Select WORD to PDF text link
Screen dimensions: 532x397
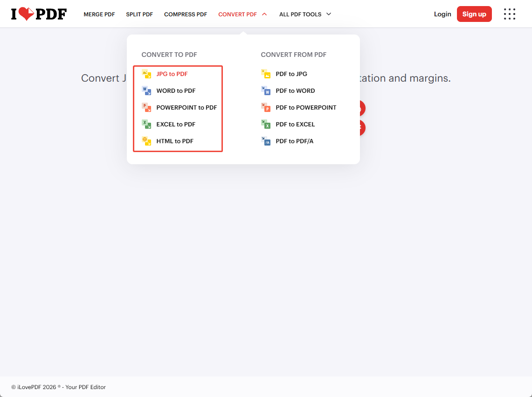click(176, 91)
